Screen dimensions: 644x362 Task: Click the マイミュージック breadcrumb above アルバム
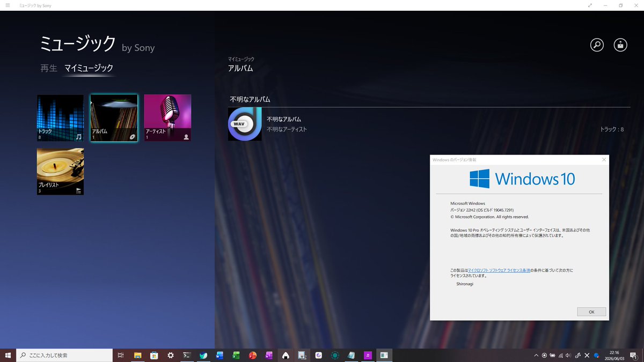[241, 59]
